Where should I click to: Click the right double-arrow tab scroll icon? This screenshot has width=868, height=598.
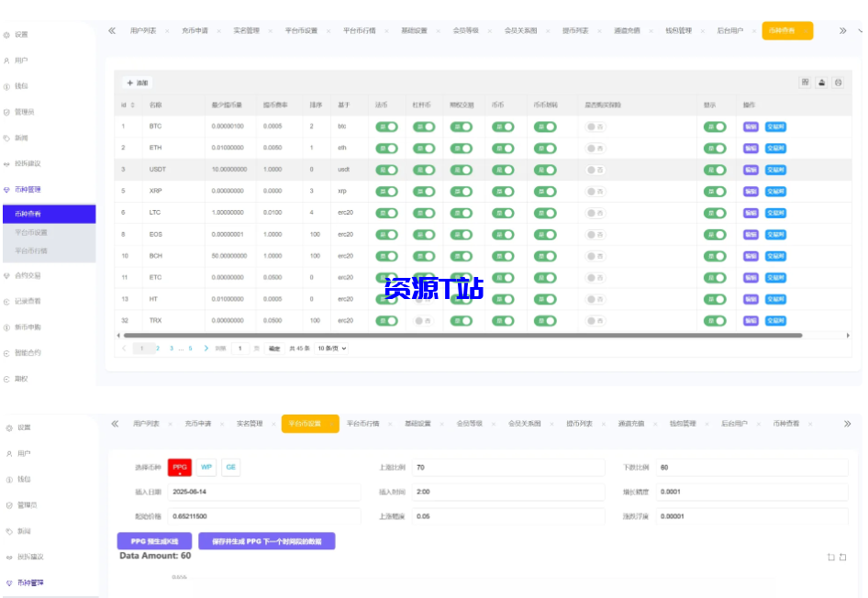click(x=843, y=30)
